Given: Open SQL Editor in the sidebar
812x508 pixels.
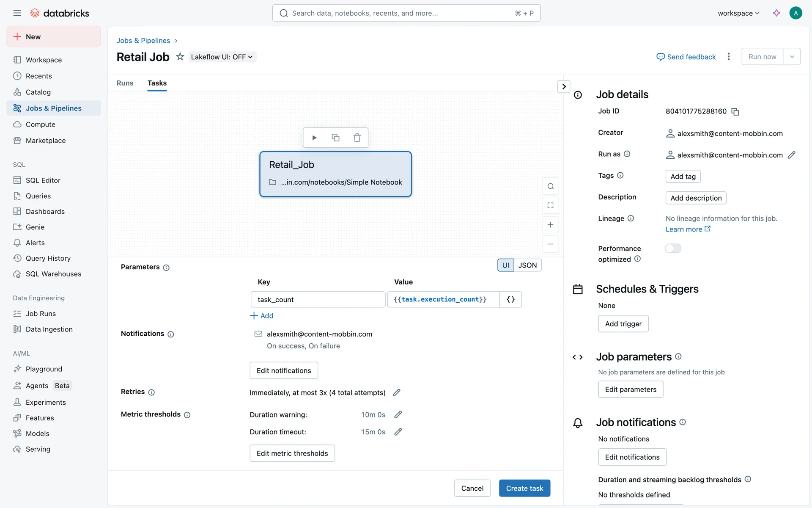Looking at the screenshot, I should tap(43, 180).
